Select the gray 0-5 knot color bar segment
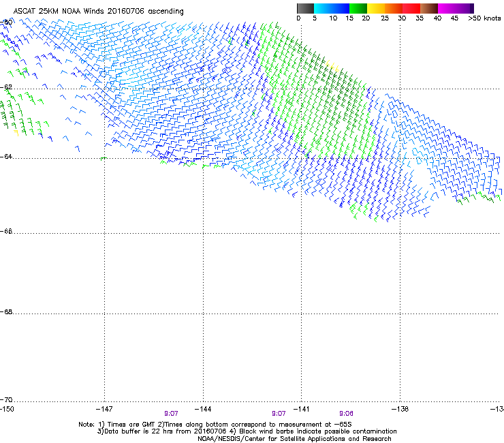The width and height of the screenshot is (504, 443). (x=305, y=8)
